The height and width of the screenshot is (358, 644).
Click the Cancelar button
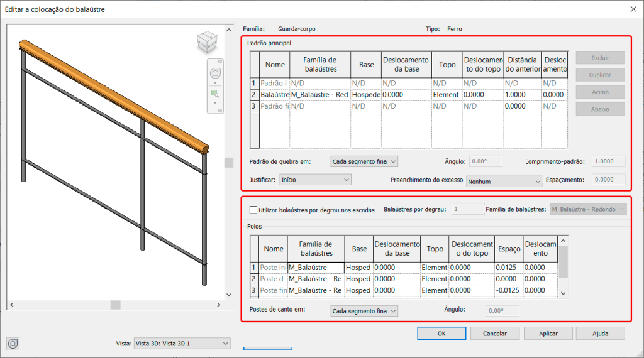494,333
